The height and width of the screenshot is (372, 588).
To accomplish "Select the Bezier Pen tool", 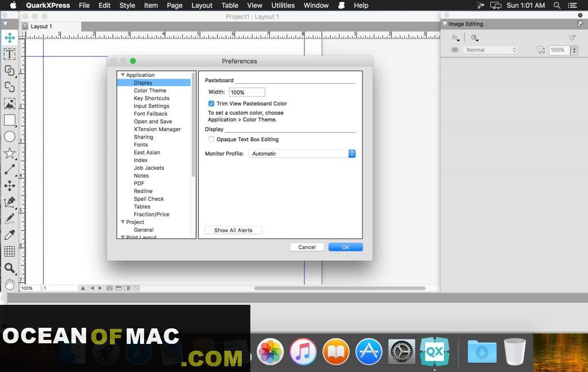I will 10,202.
